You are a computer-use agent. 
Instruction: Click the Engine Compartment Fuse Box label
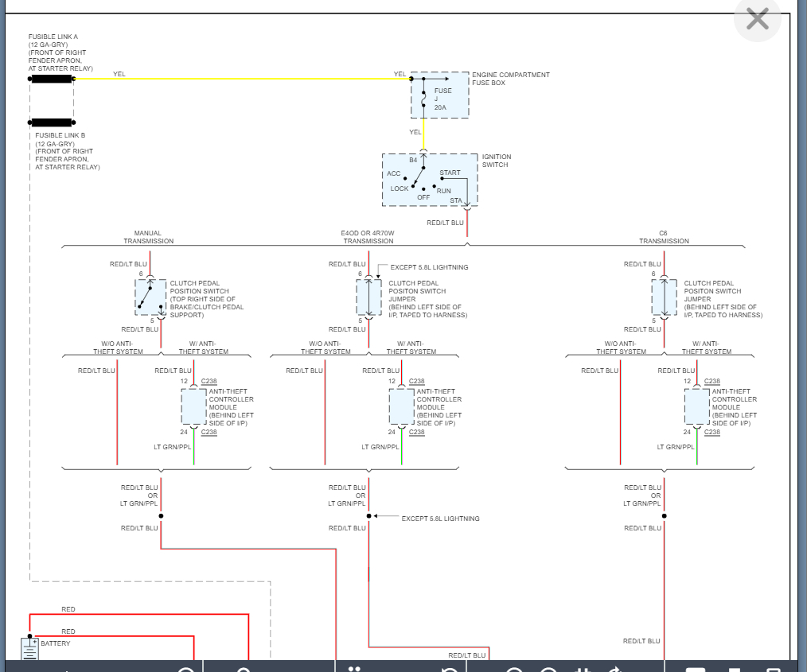512,79
